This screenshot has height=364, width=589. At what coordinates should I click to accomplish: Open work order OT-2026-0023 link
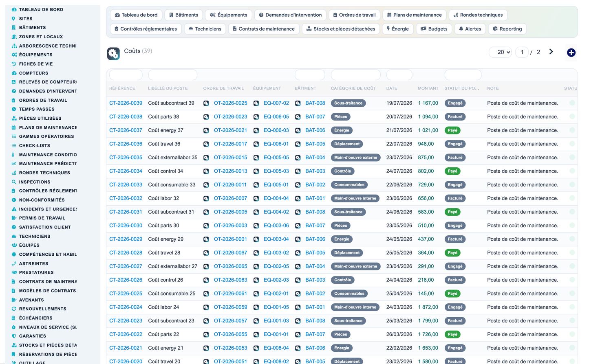230,116
